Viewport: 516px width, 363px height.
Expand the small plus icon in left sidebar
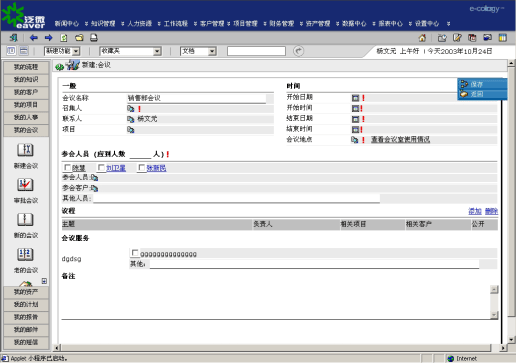(x=44, y=281)
